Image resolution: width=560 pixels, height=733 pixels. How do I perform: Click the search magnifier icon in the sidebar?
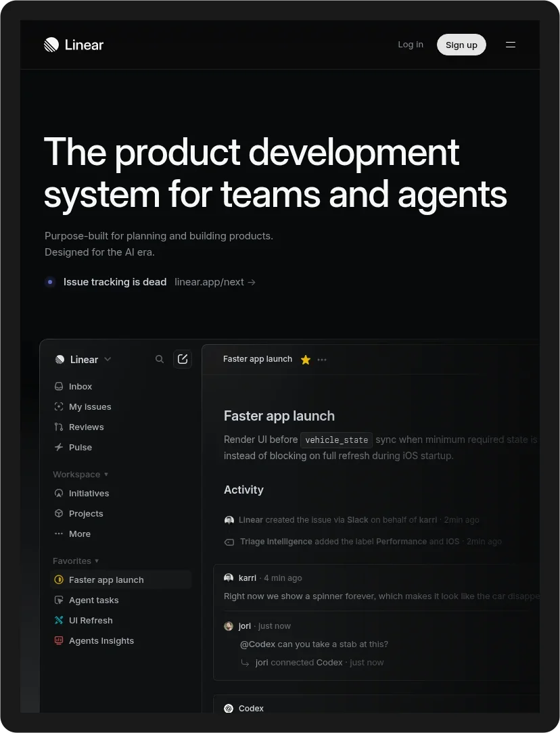coord(160,359)
